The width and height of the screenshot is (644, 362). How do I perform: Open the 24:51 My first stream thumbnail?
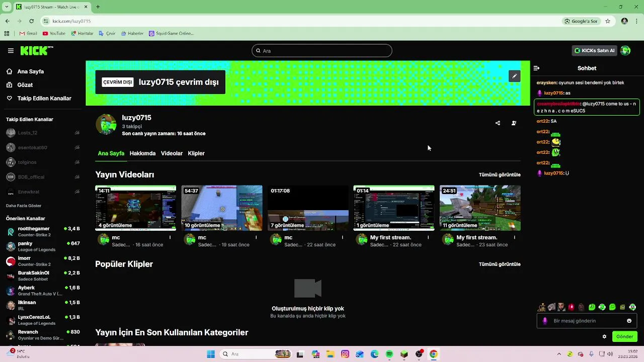[x=480, y=208]
